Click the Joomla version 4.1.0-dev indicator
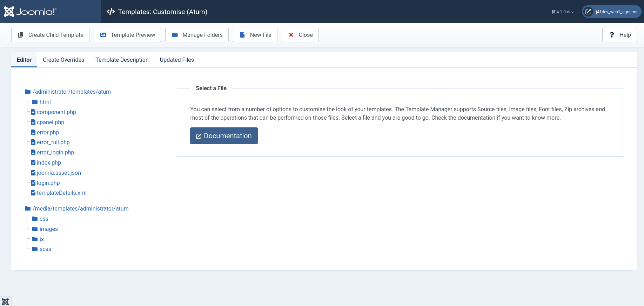This screenshot has width=644, height=306. pyautogui.click(x=562, y=12)
